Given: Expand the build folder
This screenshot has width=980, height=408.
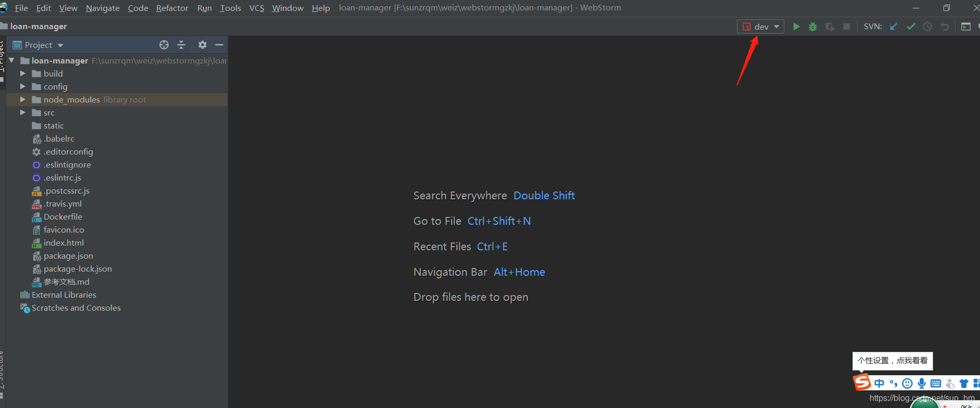Looking at the screenshot, I should coord(22,73).
